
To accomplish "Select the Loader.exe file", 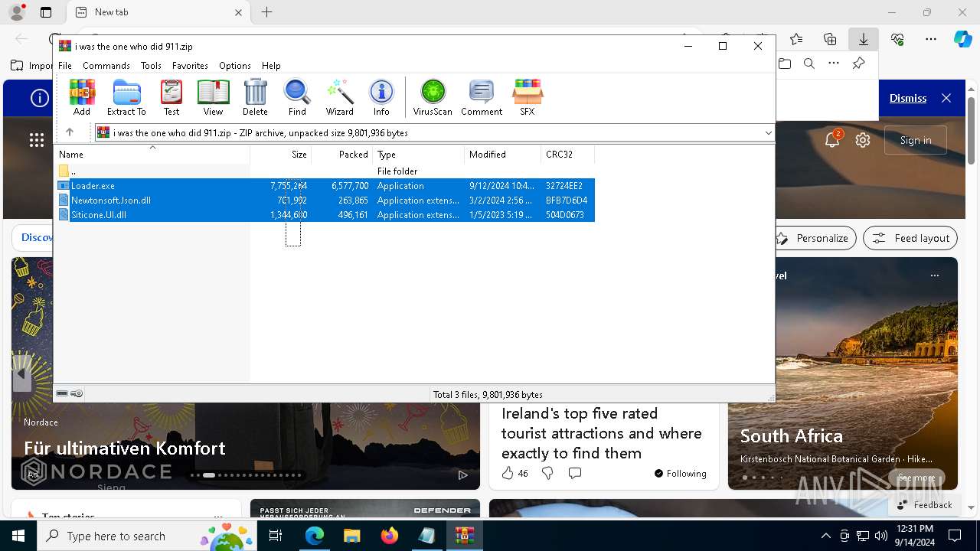I will click(x=325, y=186).
